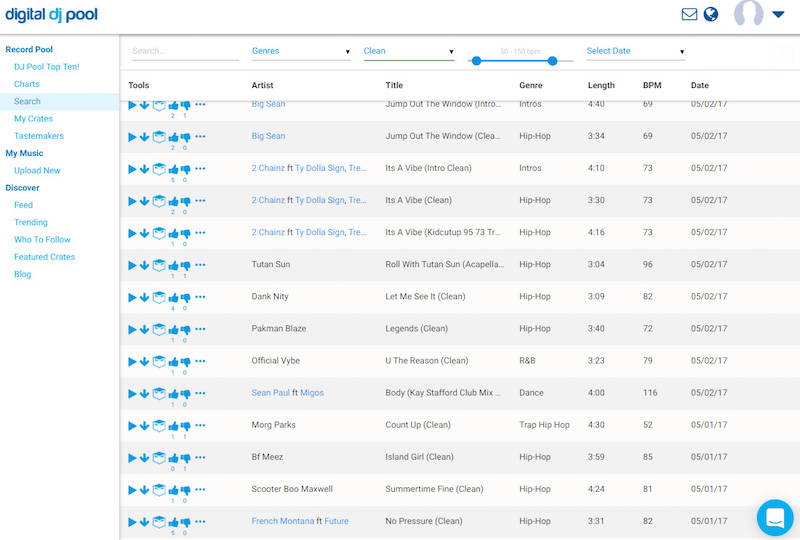Thumbs down Island Girl (Clean)
This screenshot has height=540, width=800.
click(185, 458)
